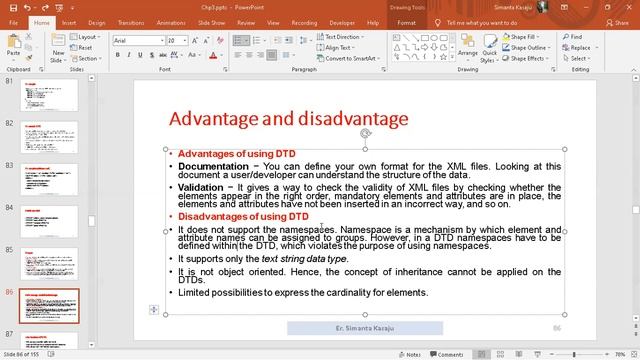Undo the last action
This screenshot has width=640, height=360.
coord(27,8)
